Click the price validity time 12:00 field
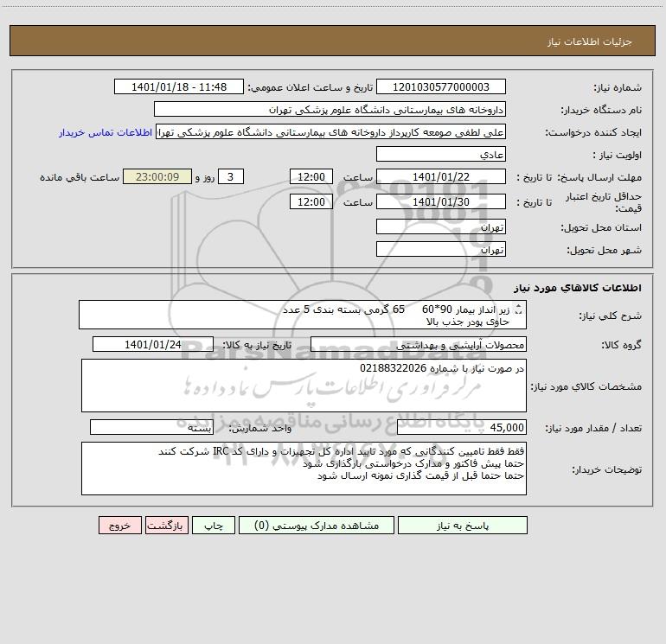The height and width of the screenshot is (644, 666). [x=311, y=201]
